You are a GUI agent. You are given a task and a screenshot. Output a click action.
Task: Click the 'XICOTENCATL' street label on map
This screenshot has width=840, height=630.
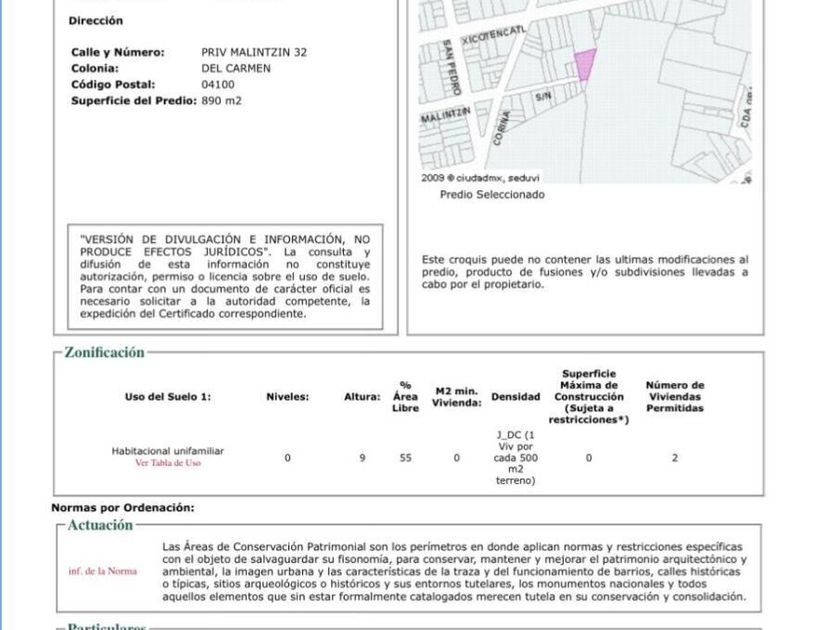point(493,35)
